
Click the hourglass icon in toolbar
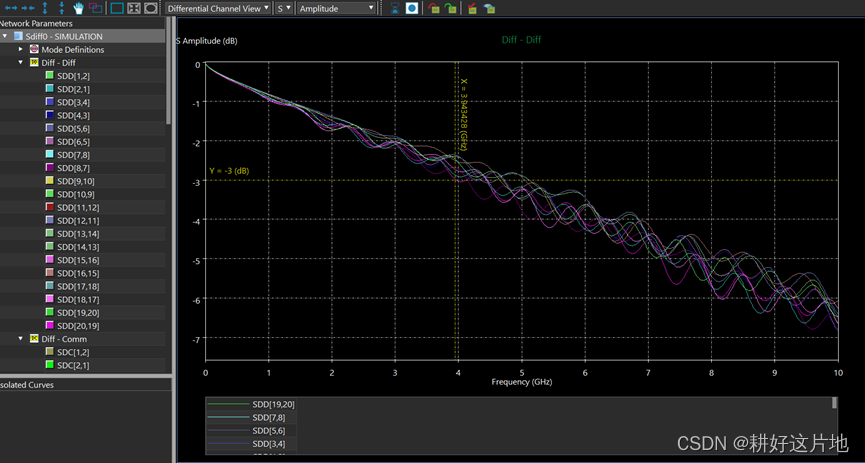click(395, 8)
